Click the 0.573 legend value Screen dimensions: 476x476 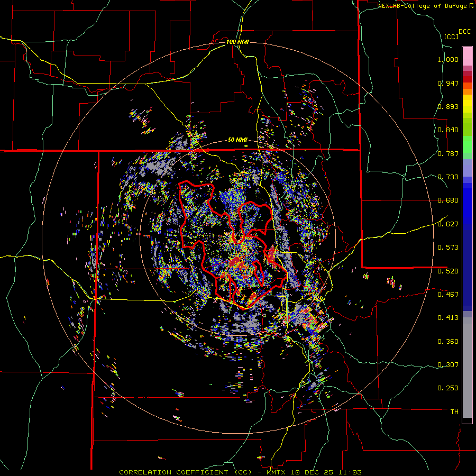coord(448,248)
